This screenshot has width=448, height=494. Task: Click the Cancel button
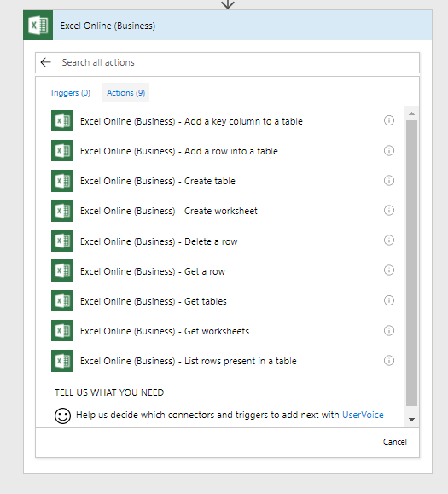(x=395, y=442)
